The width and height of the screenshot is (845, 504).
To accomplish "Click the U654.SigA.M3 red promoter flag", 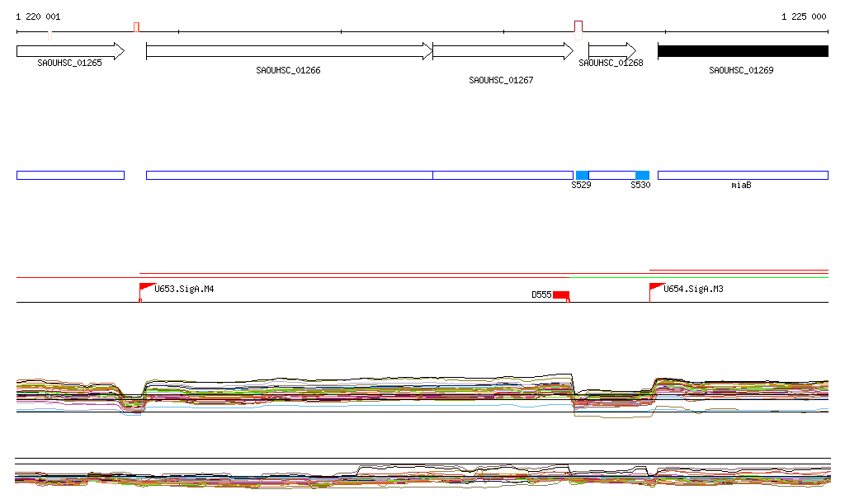I will 657,287.
